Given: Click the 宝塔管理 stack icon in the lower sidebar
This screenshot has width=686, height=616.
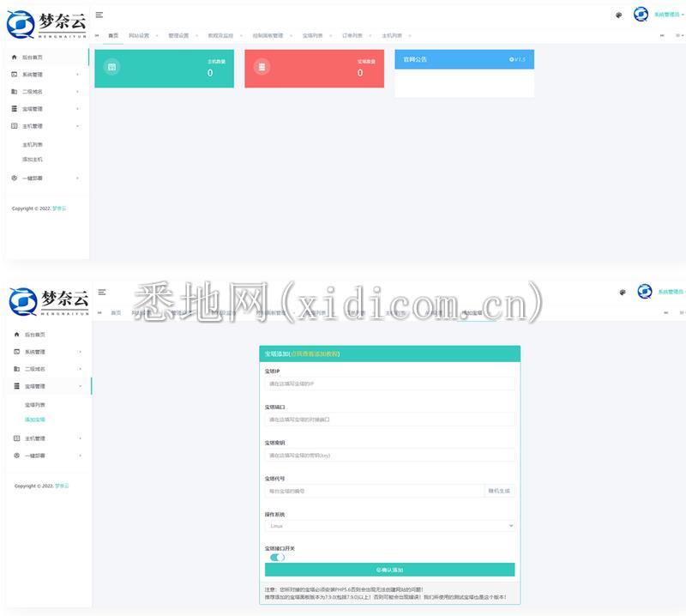Looking at the screenshot, I should click(x=16, y=386).
